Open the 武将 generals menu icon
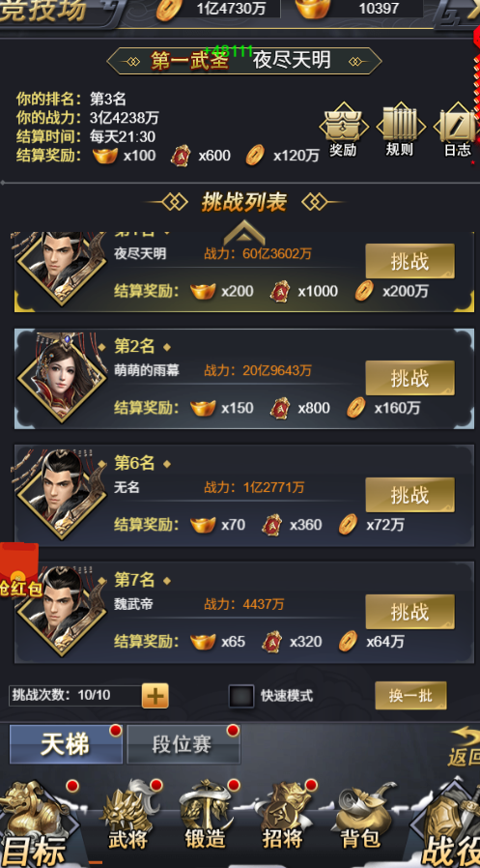 click(x=128, y=816)
